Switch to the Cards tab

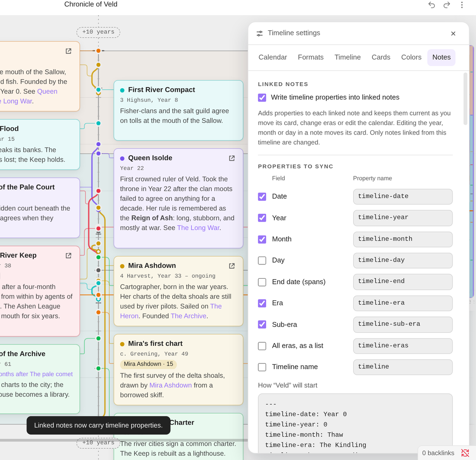381,58
